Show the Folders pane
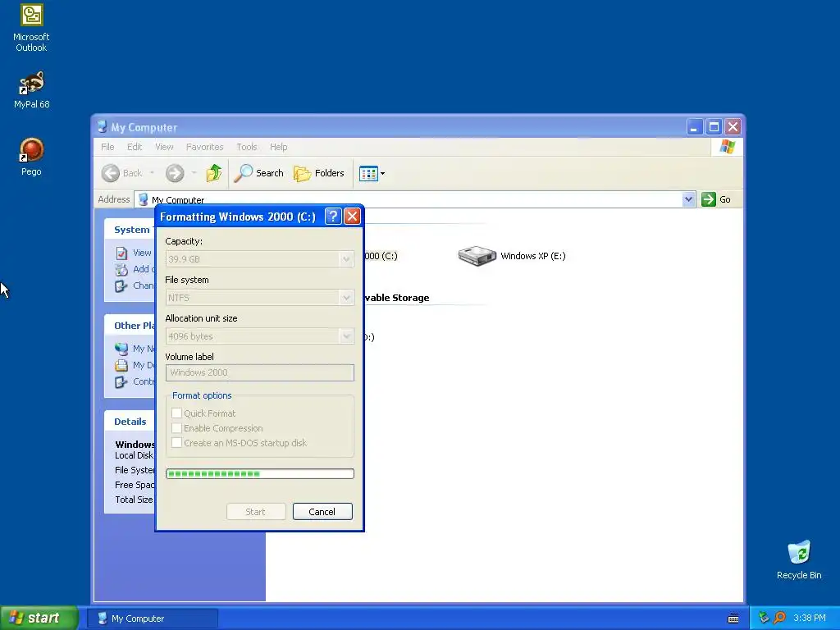 [x=319, y=173]
